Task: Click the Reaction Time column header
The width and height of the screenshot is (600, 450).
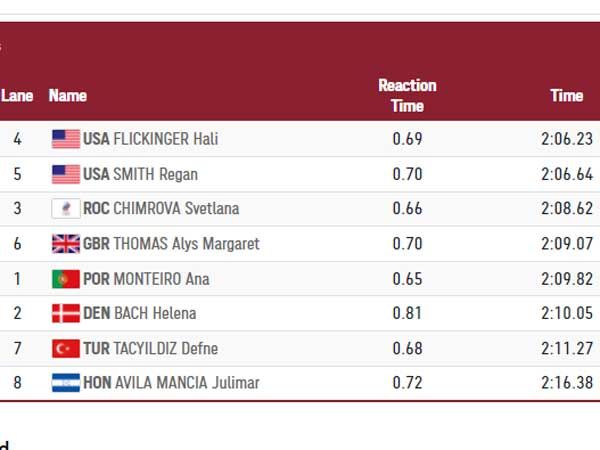Action: (x=407, y=96)
